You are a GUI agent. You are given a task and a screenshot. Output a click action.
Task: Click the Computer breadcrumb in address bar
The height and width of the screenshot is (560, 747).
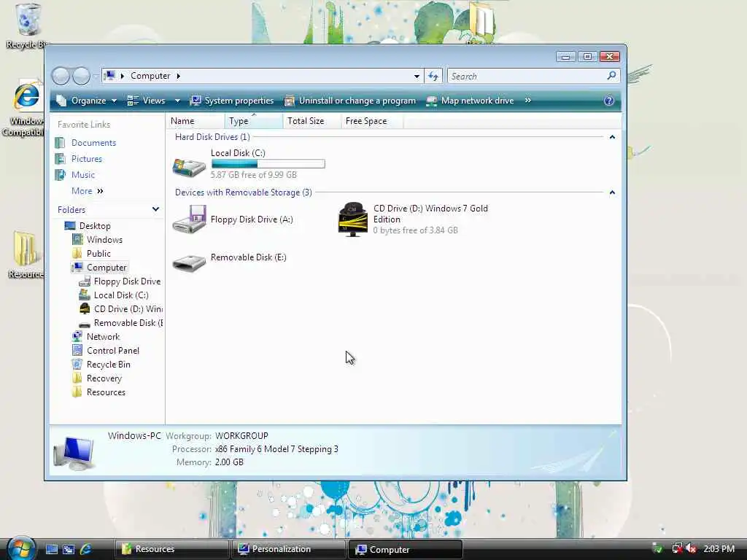click(x=150, y=76)
